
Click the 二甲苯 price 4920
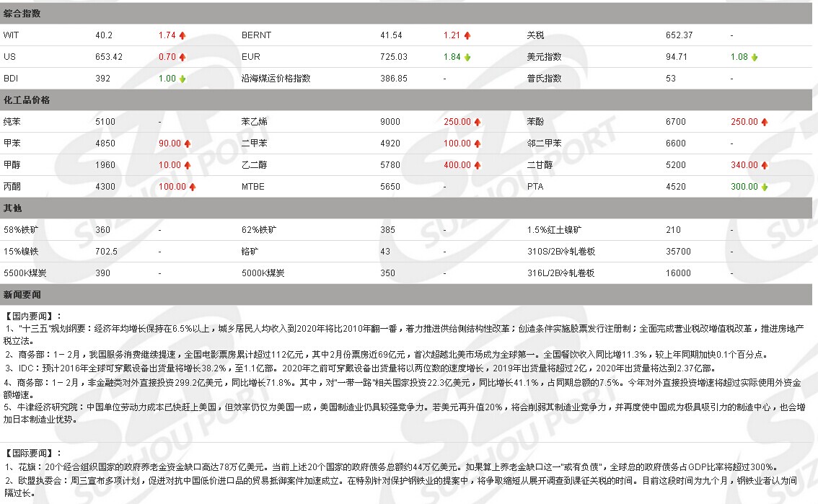pos(390,143)
